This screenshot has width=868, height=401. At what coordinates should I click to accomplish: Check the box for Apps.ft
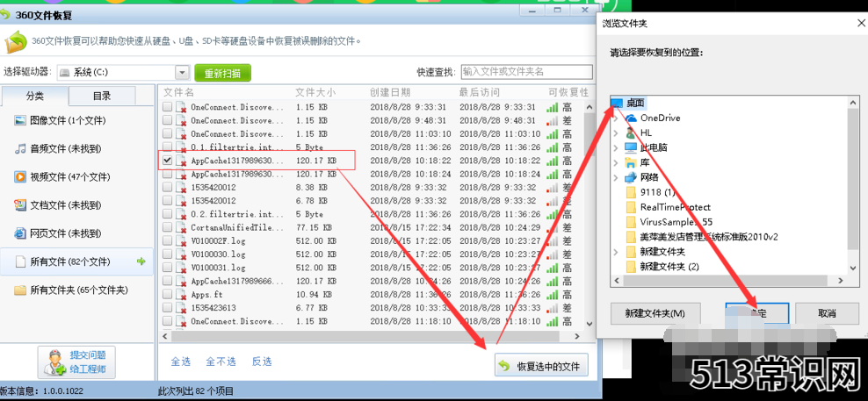(167, 295)
